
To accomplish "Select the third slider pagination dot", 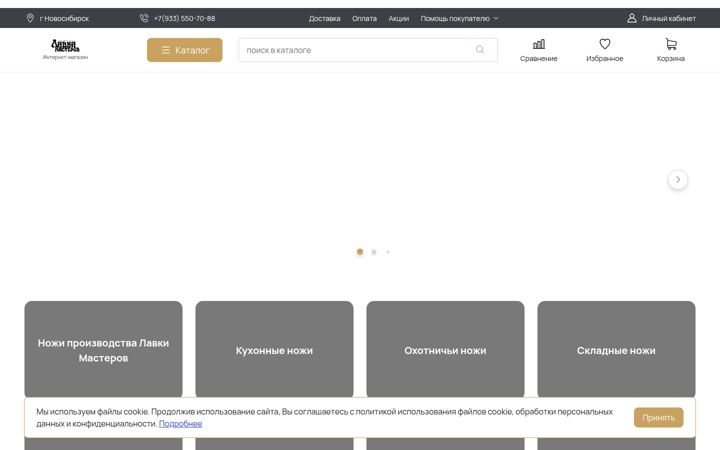I will 388,252.
